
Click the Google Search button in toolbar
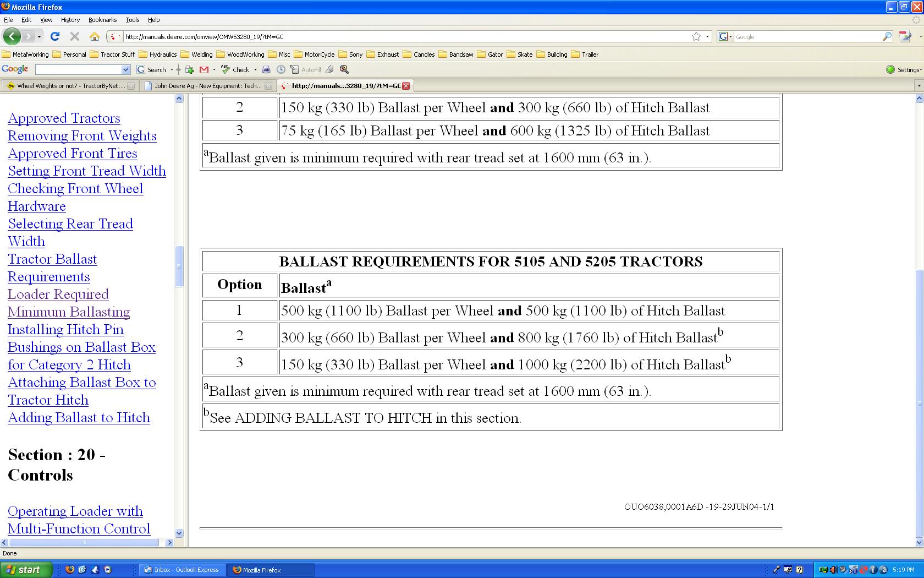click(x=152, y=69)
